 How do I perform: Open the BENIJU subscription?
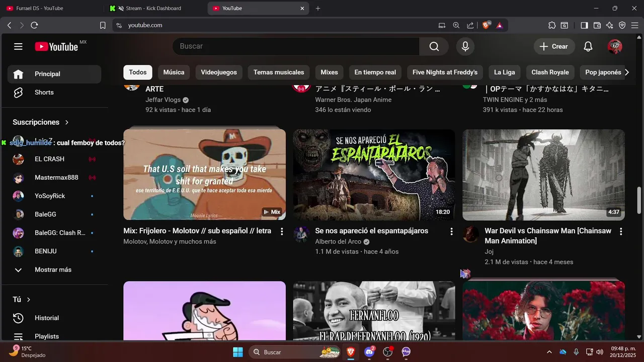click(x=54, y=251)
